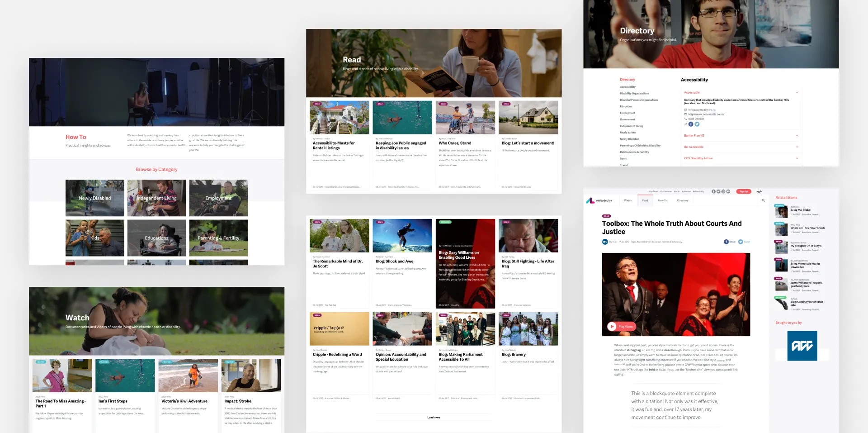Collapse the Accessable directory entry

797,92
